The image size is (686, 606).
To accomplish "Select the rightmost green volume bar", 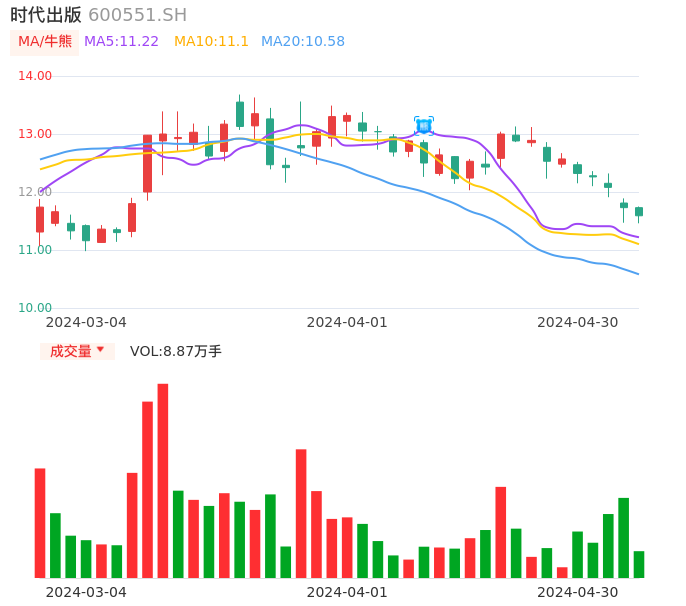I will point(639,564).
